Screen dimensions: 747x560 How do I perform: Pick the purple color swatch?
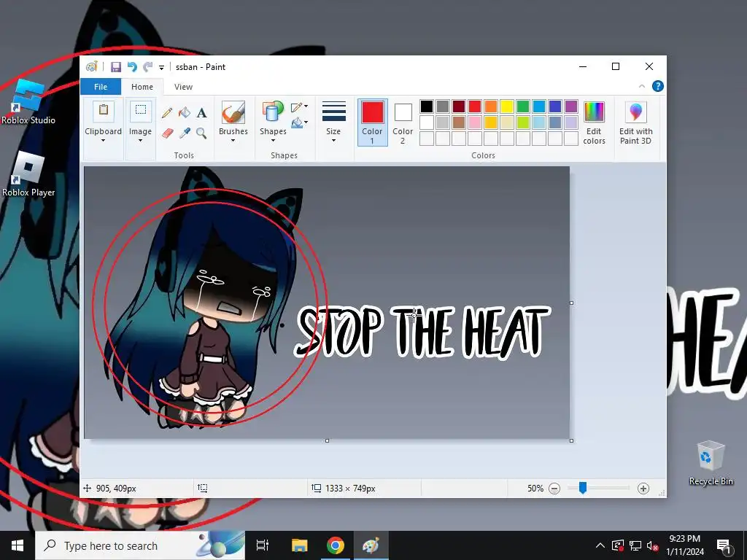tap(571, 106)
